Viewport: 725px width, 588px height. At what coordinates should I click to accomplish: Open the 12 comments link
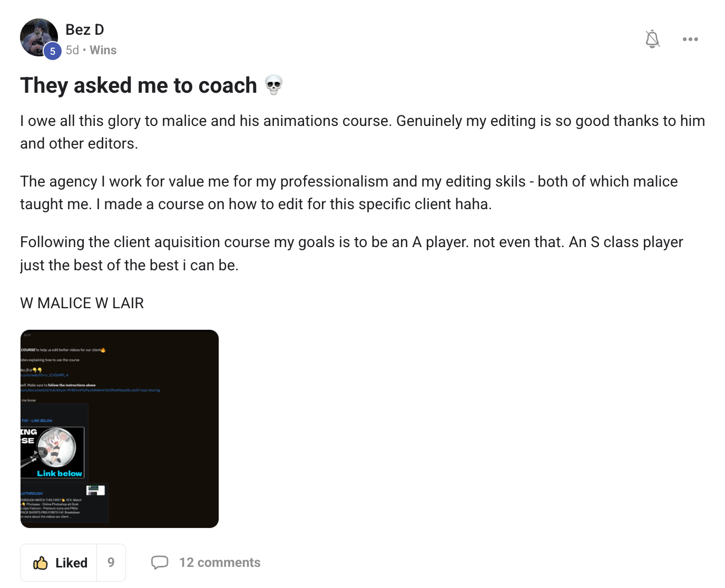[220, 563]
